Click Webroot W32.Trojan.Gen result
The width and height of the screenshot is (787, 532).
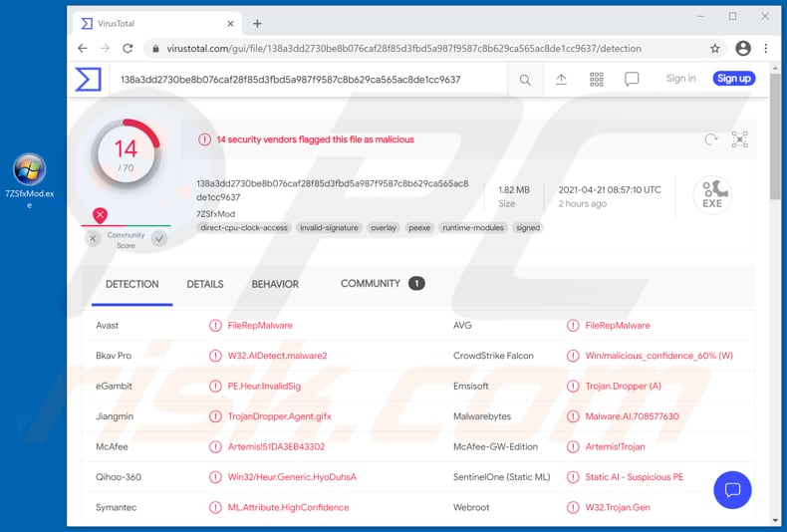pos(618,507)
